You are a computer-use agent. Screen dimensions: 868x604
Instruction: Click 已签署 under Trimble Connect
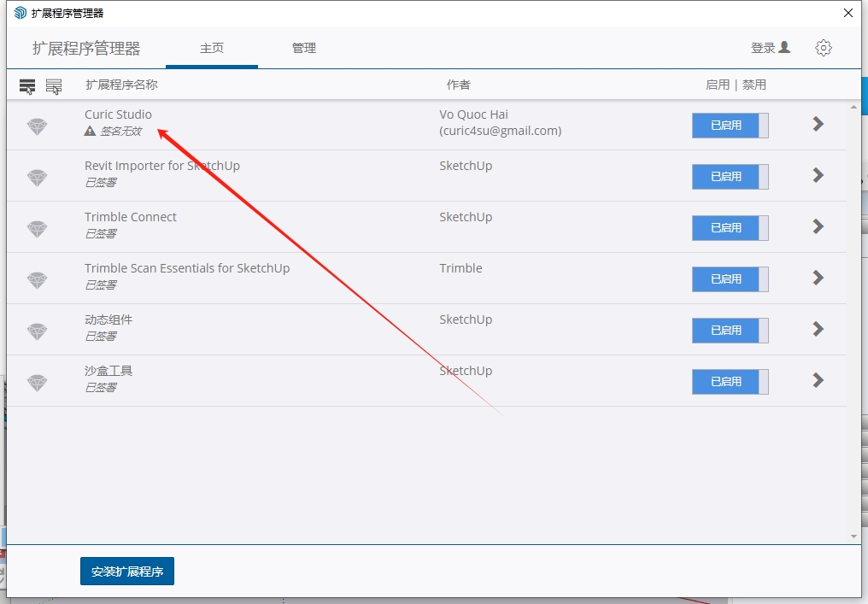pos(100,233)
